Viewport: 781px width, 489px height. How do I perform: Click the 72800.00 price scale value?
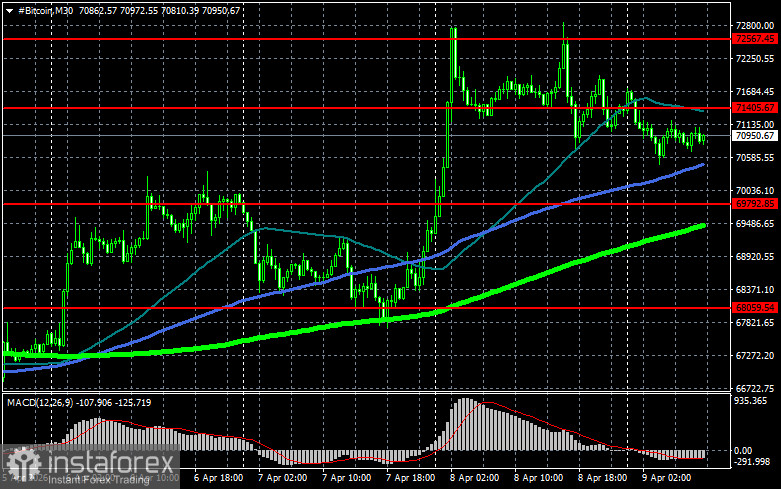tap(755, 26)
